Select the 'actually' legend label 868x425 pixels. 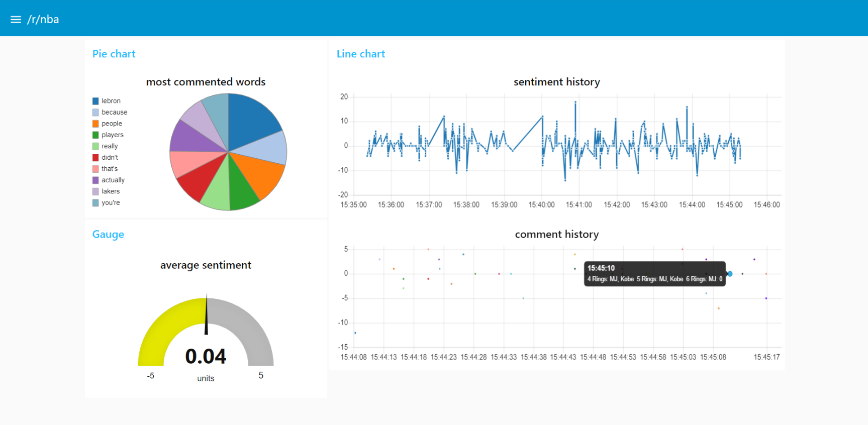[113, 180]
